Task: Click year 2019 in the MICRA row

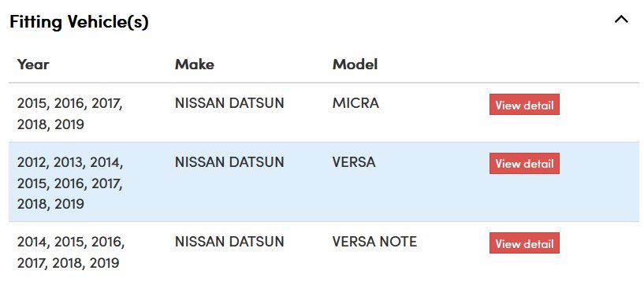Action: [69, 124]
